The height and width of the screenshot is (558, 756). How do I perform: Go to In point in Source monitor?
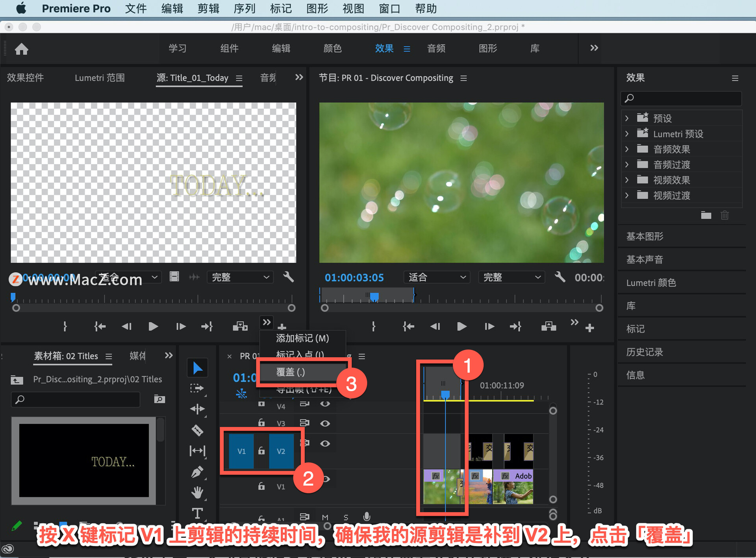point(100,326)
